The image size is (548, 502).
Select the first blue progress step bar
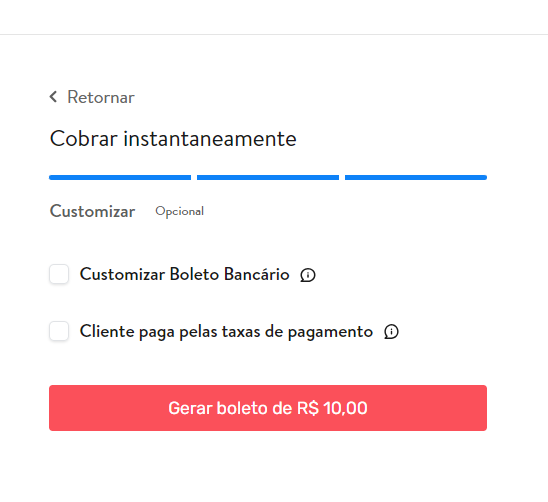click(120, 178)
